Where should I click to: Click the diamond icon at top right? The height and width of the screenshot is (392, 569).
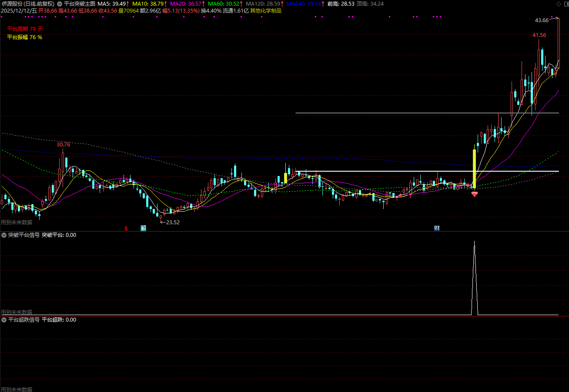559,3
